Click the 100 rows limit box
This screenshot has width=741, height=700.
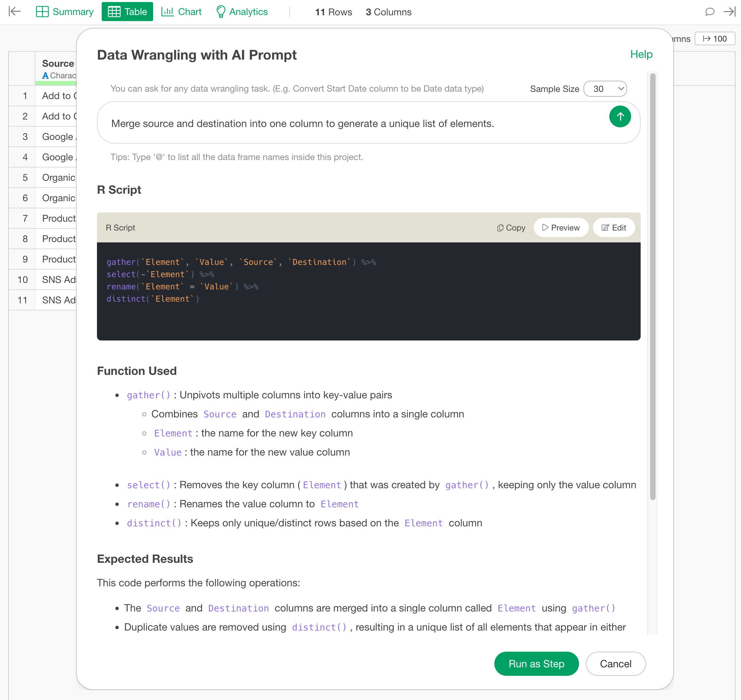point(714,39)
